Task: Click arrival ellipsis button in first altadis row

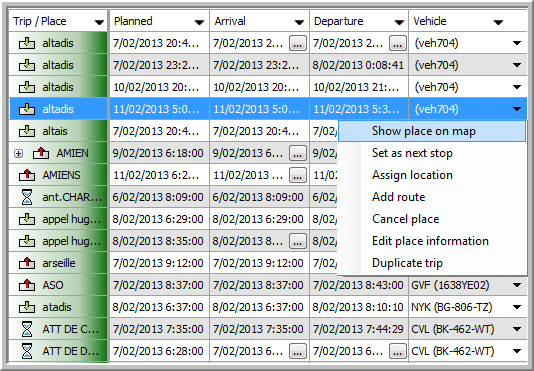Action: click(298, 43)
